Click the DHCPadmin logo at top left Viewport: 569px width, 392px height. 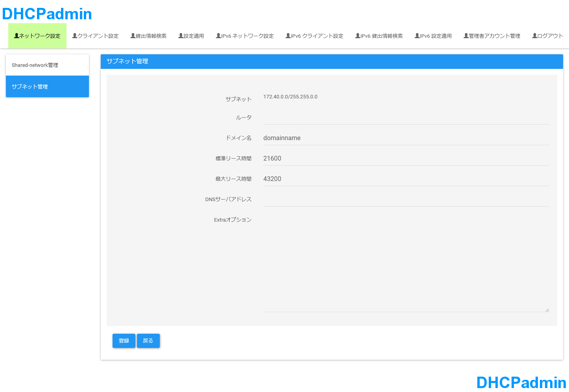[47, 14]
